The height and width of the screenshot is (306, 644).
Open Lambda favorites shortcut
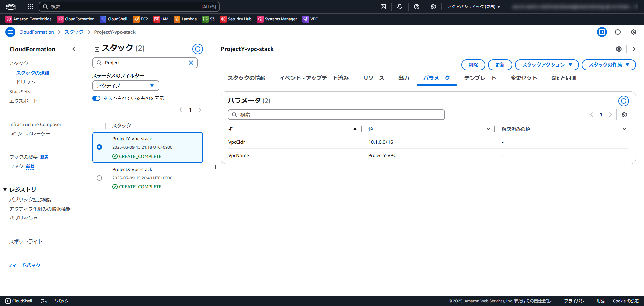click(x=185, y=19)
